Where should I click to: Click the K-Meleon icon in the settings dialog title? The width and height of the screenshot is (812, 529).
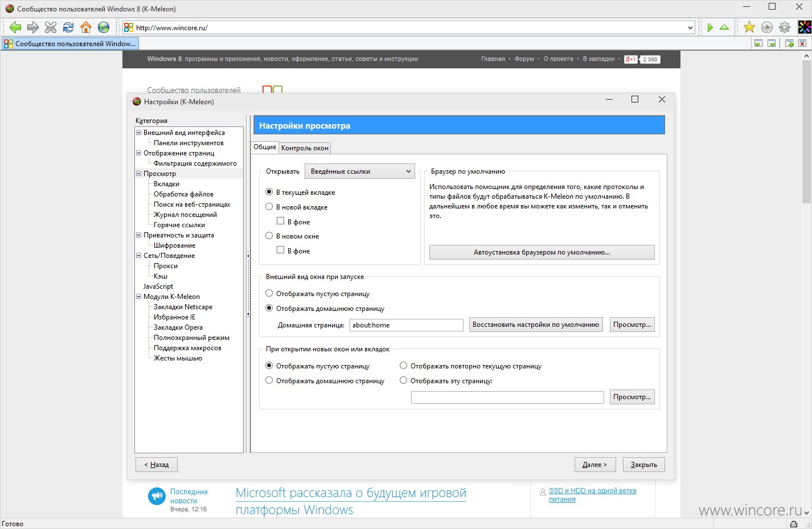tap(137, 102)
